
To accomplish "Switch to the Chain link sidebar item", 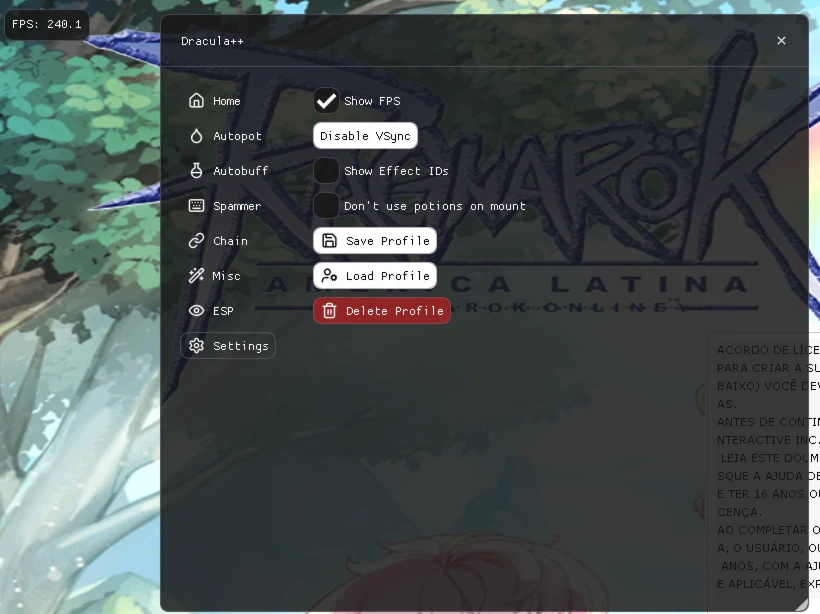I will (218, 241).
